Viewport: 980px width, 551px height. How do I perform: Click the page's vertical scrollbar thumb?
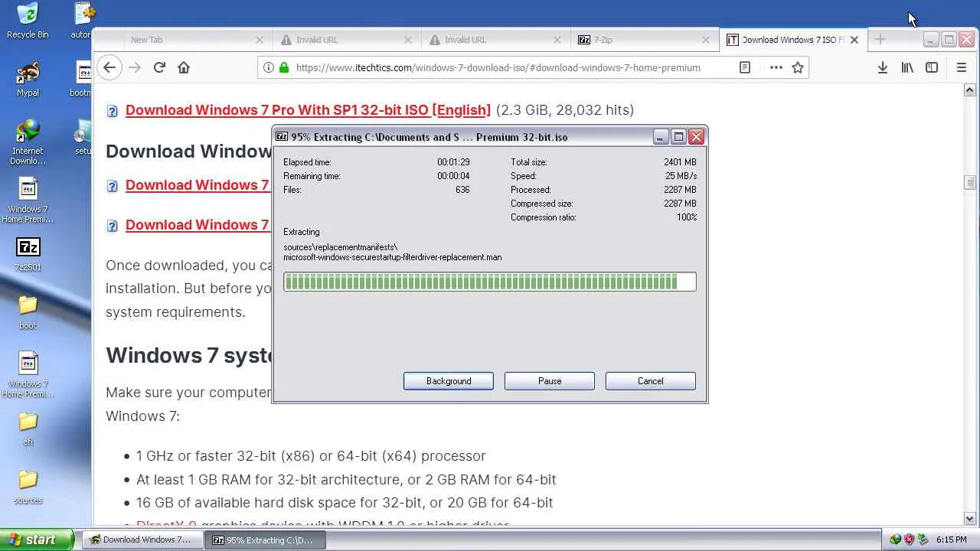click(x=970, y=182)
